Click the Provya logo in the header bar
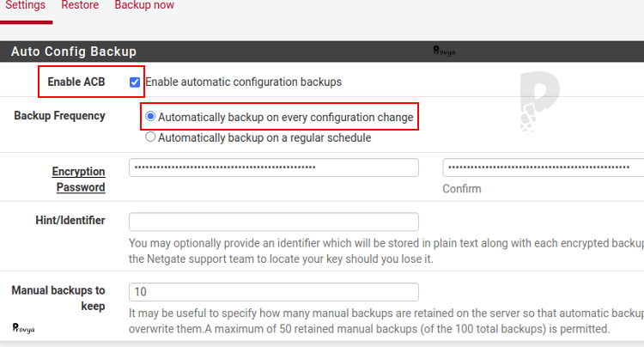 coord(444,52)
